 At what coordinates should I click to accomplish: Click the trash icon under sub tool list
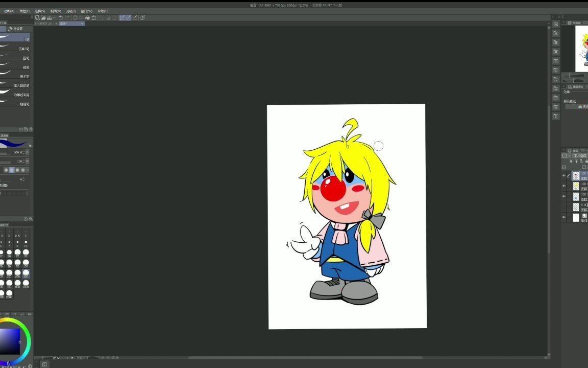coord(31,129)
